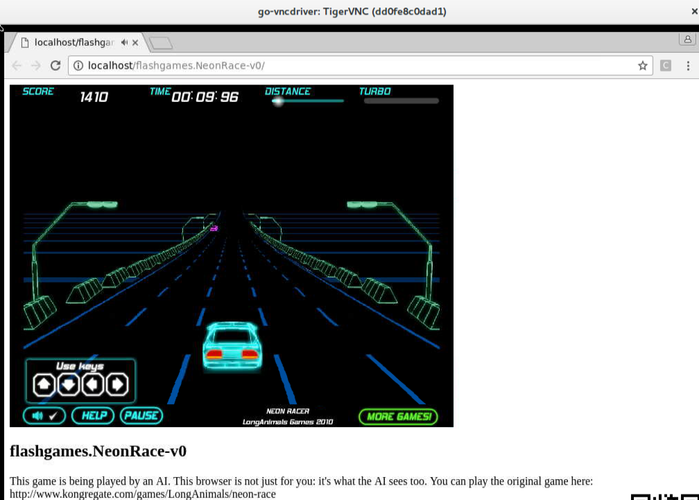Click the magenta rival car ahead

pos(214,229)
